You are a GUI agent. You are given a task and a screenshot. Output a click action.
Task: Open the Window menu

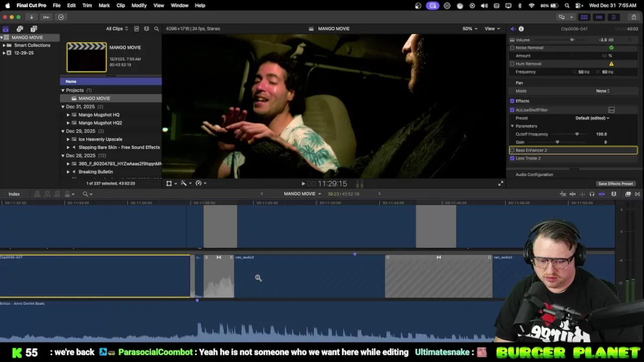point(180,6)
